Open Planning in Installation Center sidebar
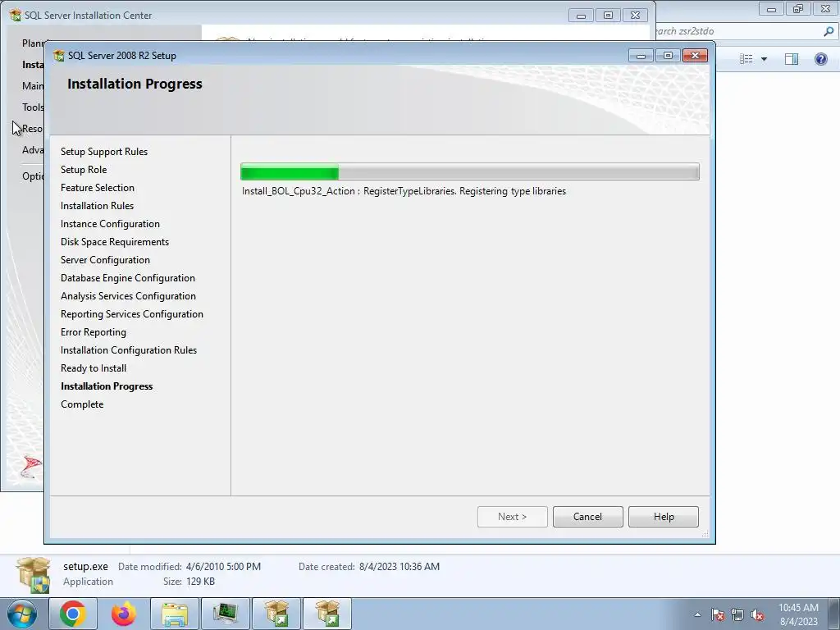Viewport: 840px width, 630px height. pos(34,43)
